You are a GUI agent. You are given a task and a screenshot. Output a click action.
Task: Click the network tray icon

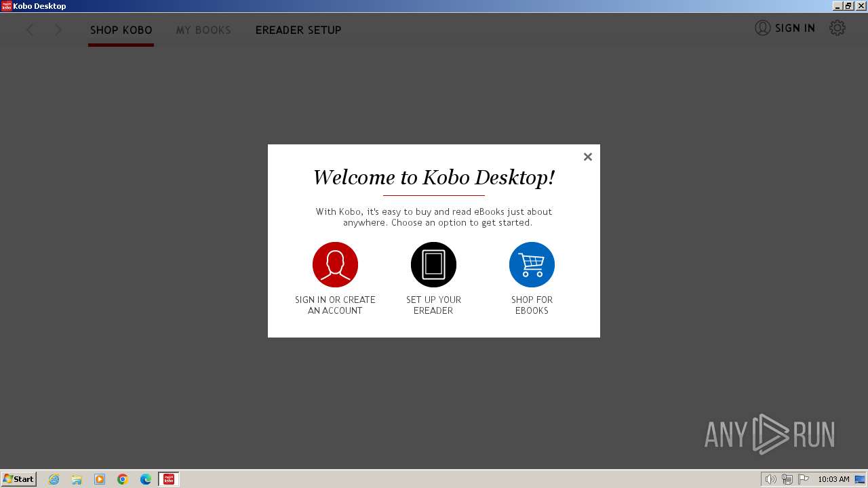787,479
